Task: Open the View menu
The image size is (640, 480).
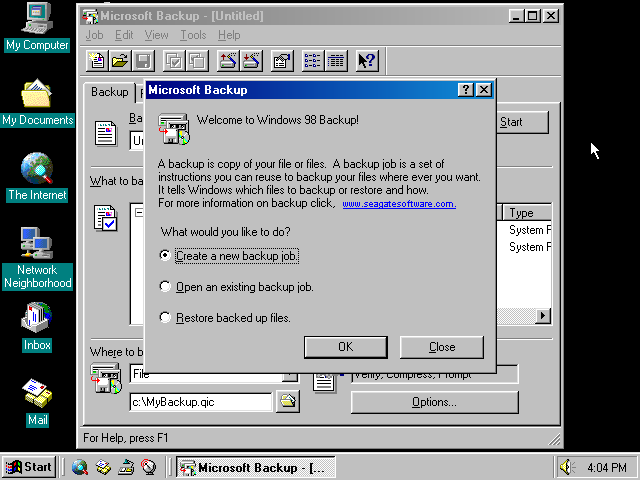Action: pyautogui.click(x=156, y=35)
